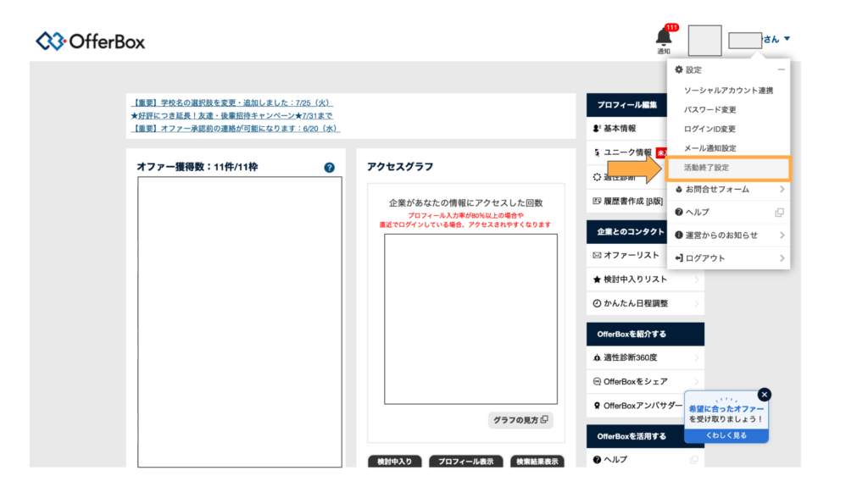Click the access graph chart area
This screenshot has width=868, height=487.
(471, 319)
